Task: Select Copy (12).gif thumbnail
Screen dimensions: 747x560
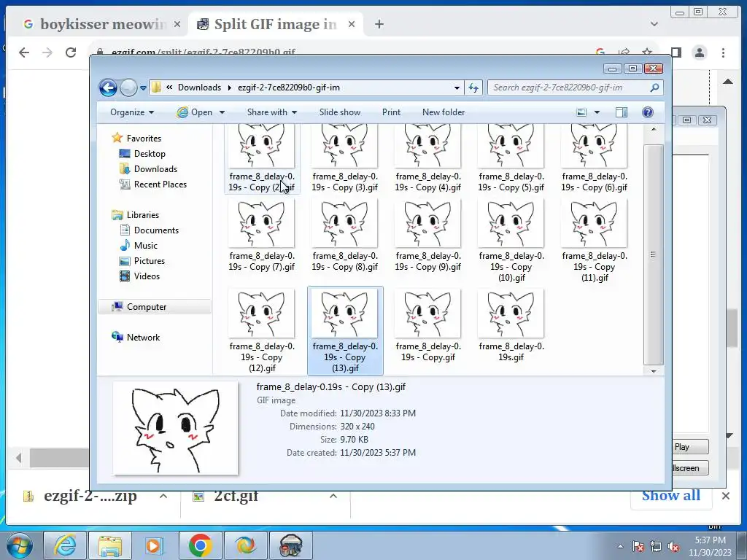Action: click(262, 314)
